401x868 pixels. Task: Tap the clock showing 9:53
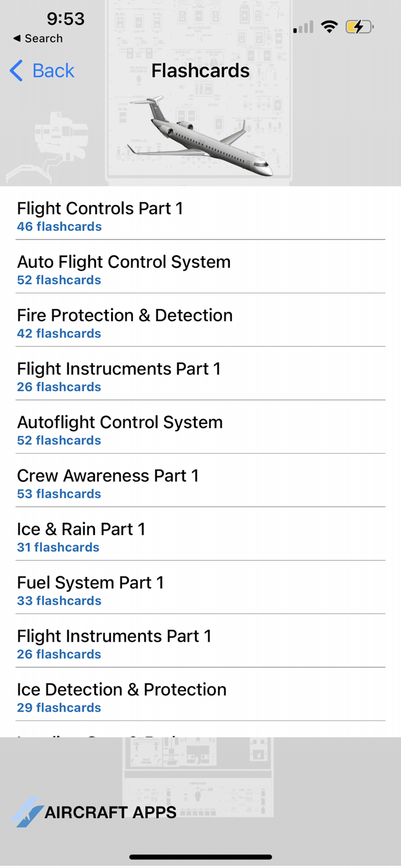(65, 19)
